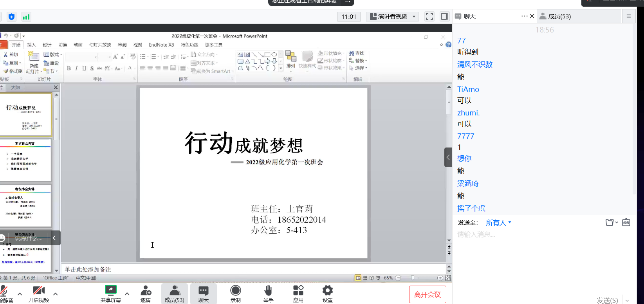This screenshot has width=644, height=304.
Task: Click the blue security shield icon
Action: point(12,17)
